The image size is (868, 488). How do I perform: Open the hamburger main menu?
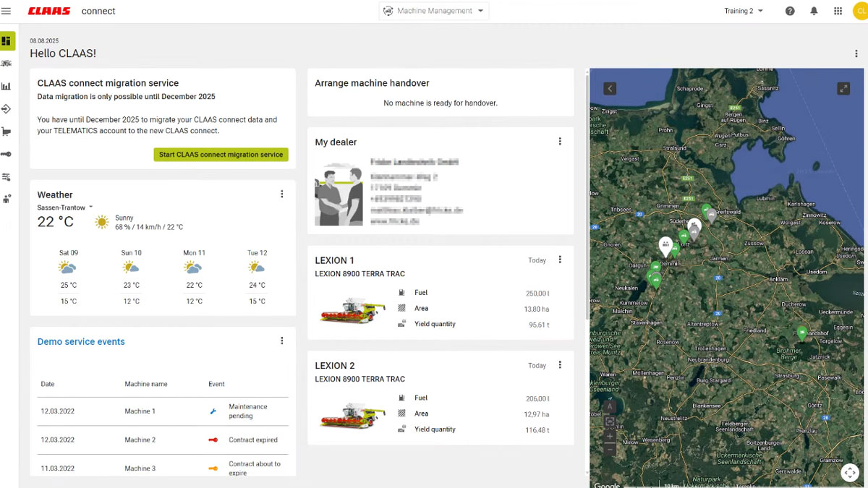point(7,11)
